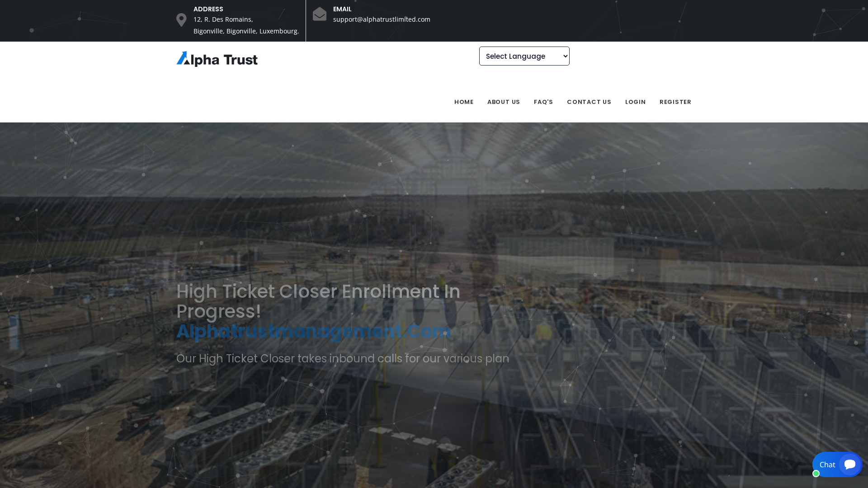Click the Luxembourg address text
868x488 pixels.
point(246,25)
